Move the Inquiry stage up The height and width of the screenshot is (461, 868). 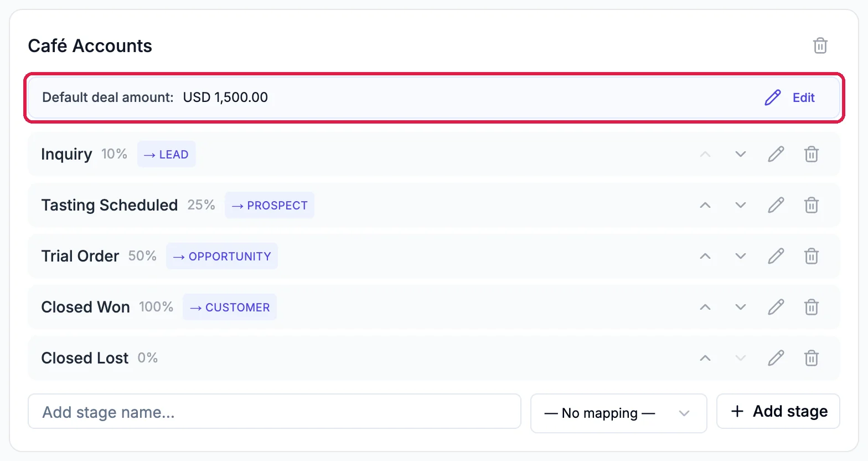coord(705,154)
